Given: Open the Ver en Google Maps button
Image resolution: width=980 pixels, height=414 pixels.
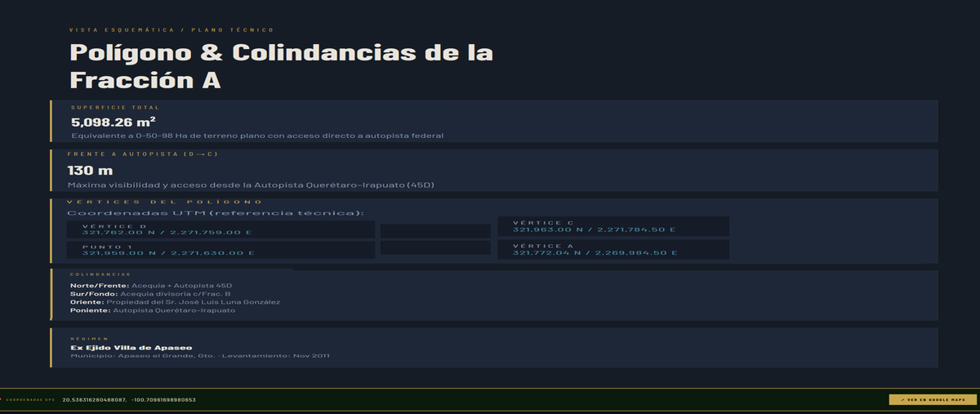Looking at the screenshot, I should pyautogui.click(x=933, y=400).
